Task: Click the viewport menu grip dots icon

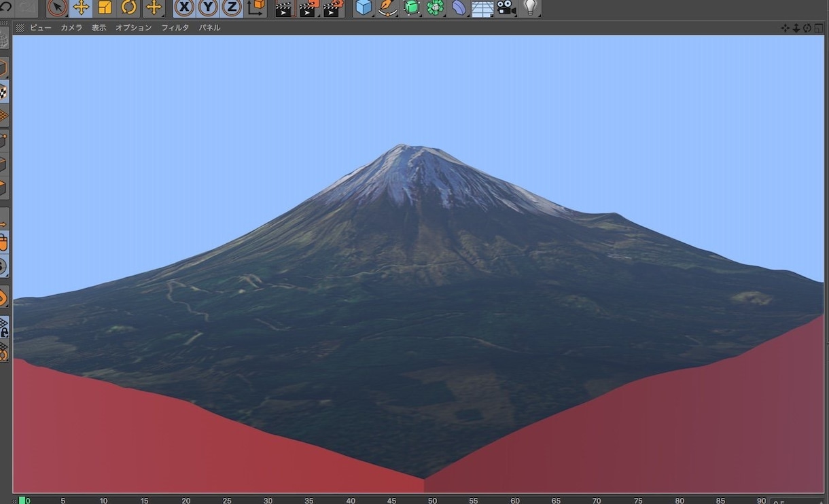Action: [x=20, y=28]
